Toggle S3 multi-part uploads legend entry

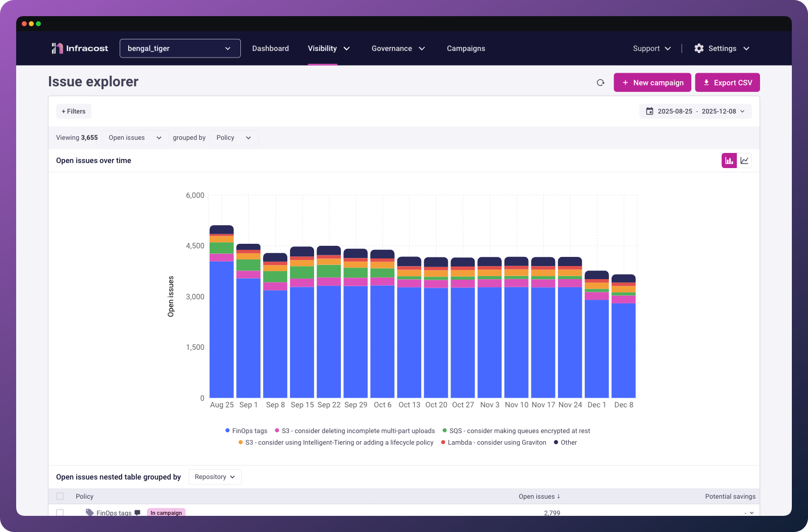(355, 431)
